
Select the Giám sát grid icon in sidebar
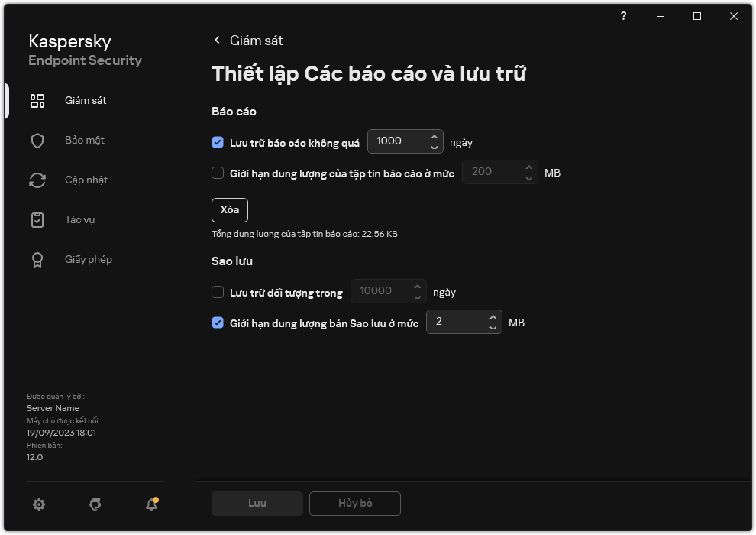37,100
